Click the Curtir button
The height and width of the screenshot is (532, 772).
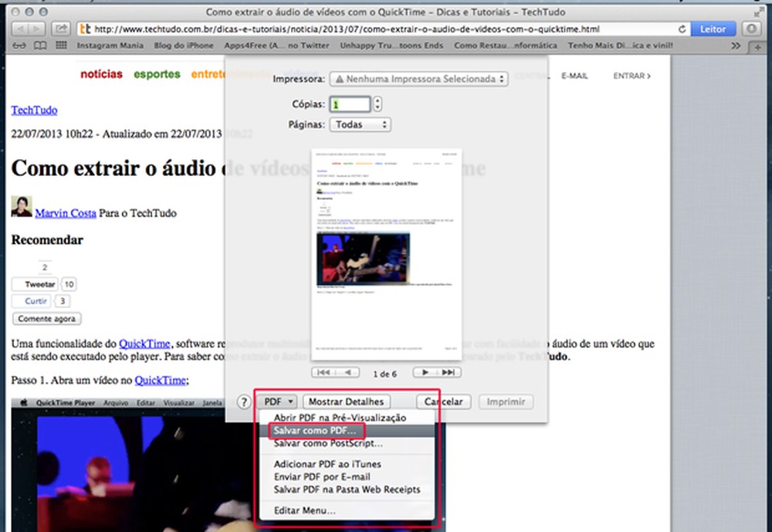(x=31, y=301)
